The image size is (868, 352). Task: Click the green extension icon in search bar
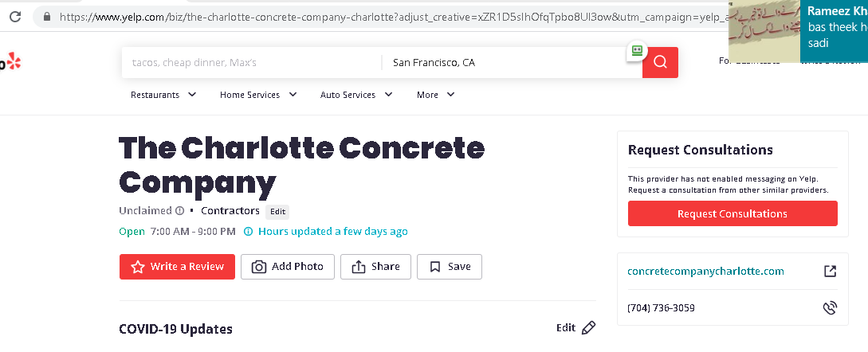pyautogui.click(x=637, y=50)
